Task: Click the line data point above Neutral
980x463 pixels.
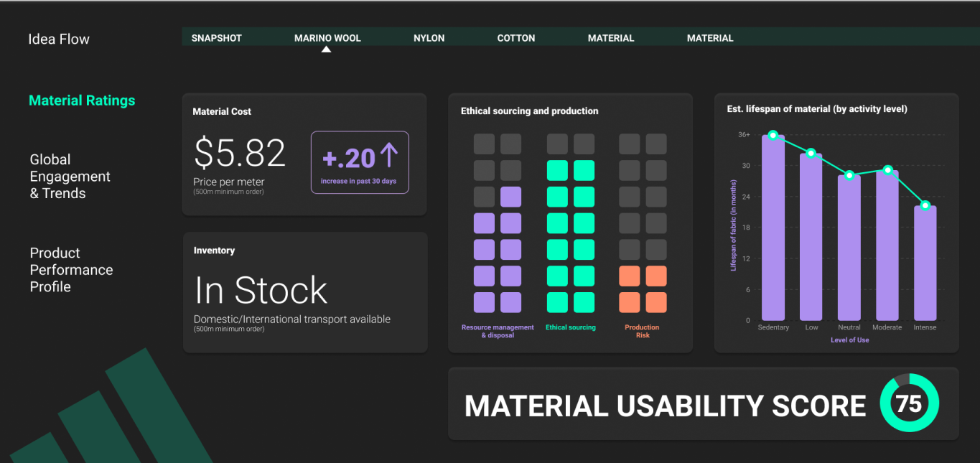Action: (x=849, y=175)
